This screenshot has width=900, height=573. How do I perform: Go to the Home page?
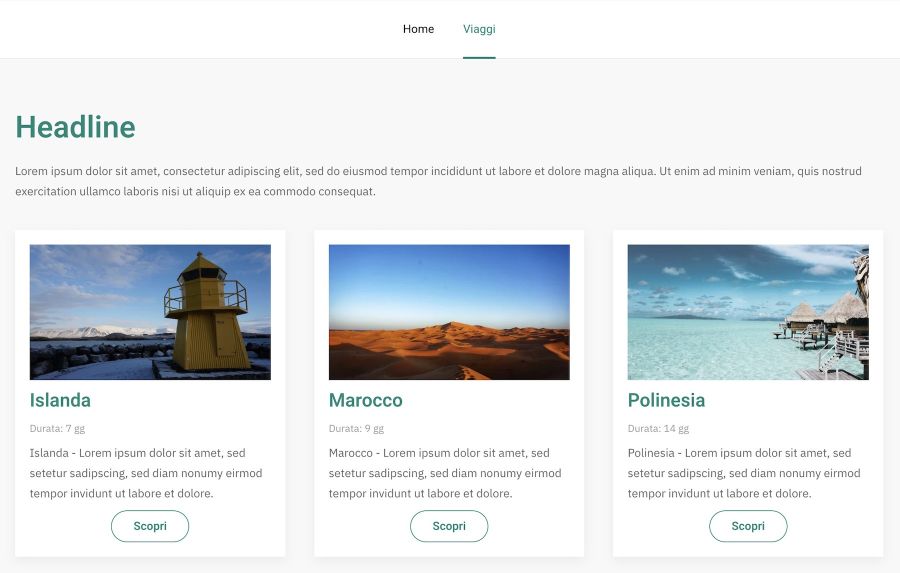[418, 29]
